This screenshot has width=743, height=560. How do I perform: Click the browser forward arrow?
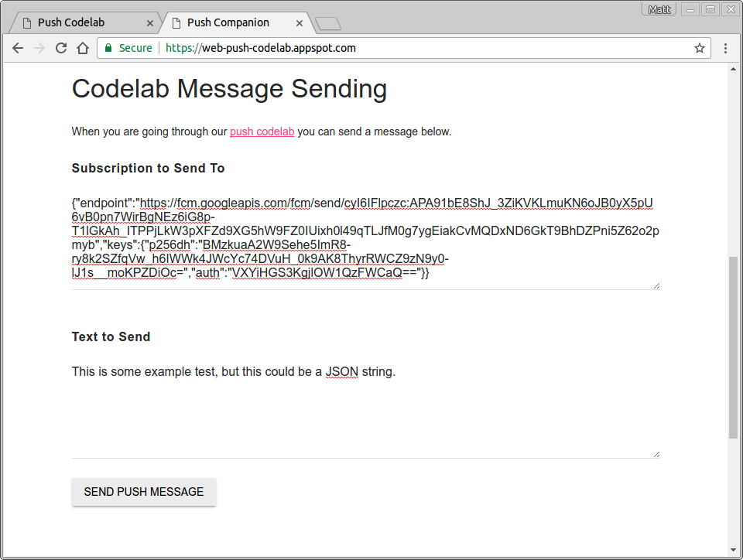tap(39, 48)
